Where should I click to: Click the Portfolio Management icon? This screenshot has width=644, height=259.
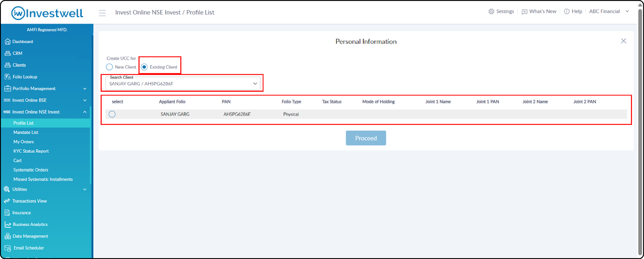click(x=7, y=88)
